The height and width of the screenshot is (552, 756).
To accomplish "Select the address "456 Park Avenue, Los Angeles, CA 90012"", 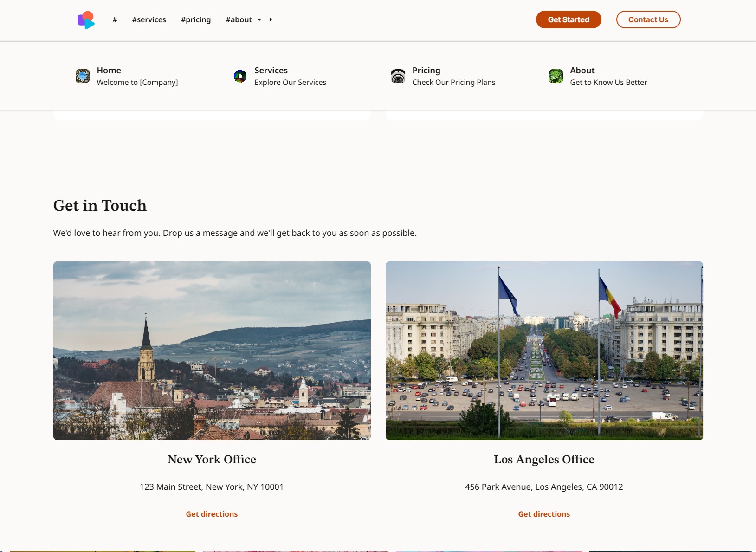I will point(544,487).
